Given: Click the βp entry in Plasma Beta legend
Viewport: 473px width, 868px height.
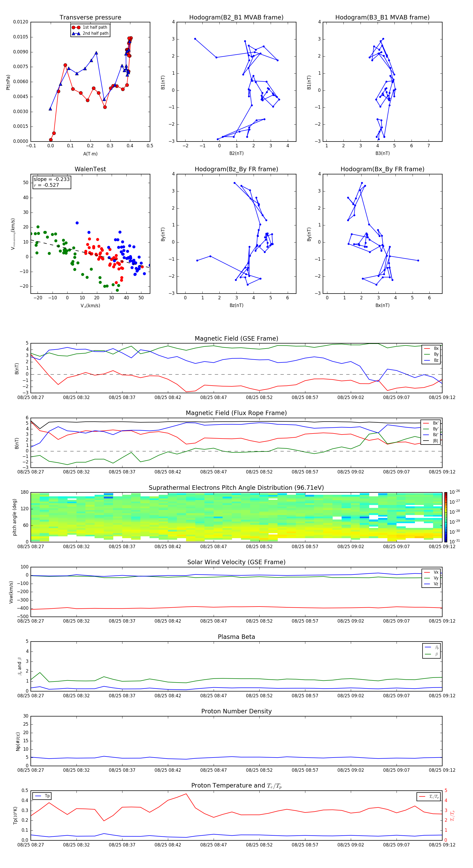Looking at the screenshot, I should (x=432, y=648).
